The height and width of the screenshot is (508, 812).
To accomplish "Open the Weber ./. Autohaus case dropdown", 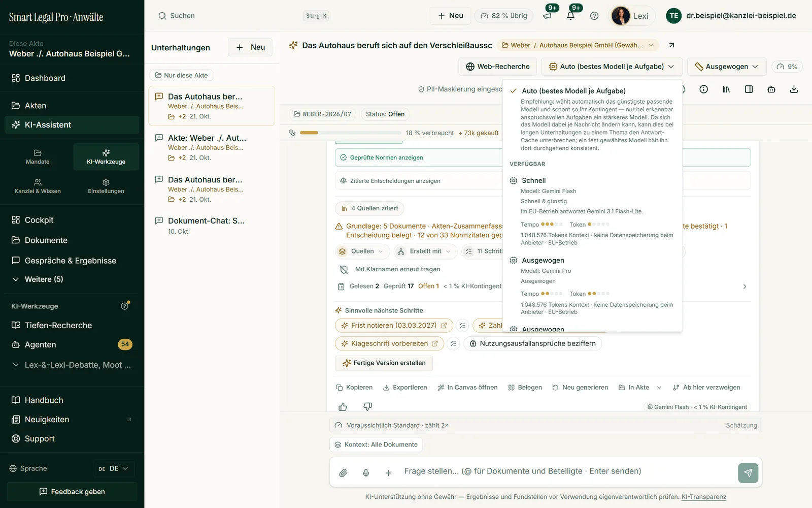I will tap(578, 45).
